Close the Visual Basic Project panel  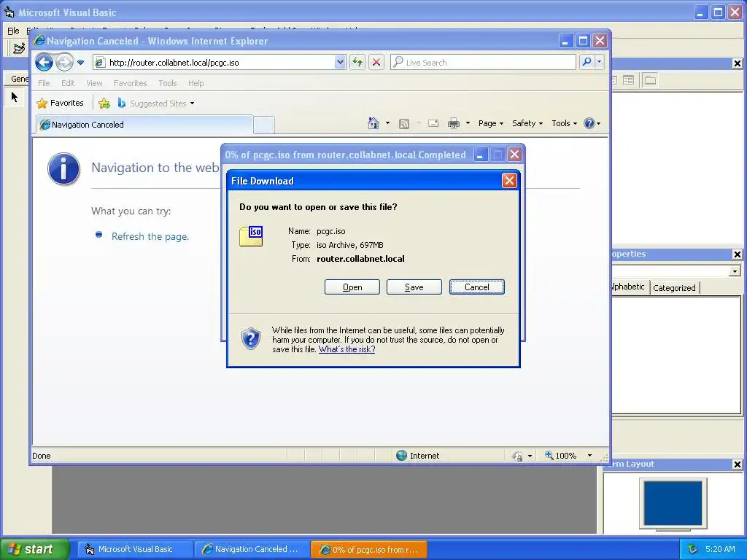click(x=737, y=63)
